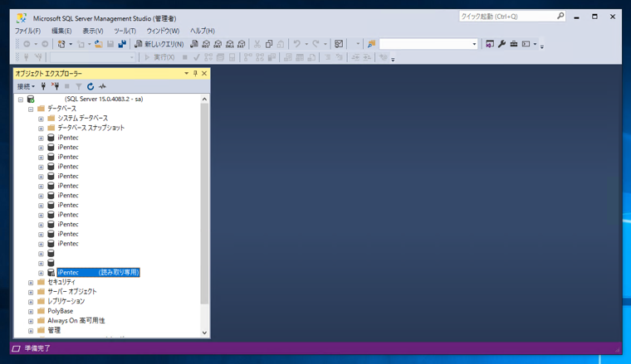Refresh the Object Explorer tree

[90, 86]
